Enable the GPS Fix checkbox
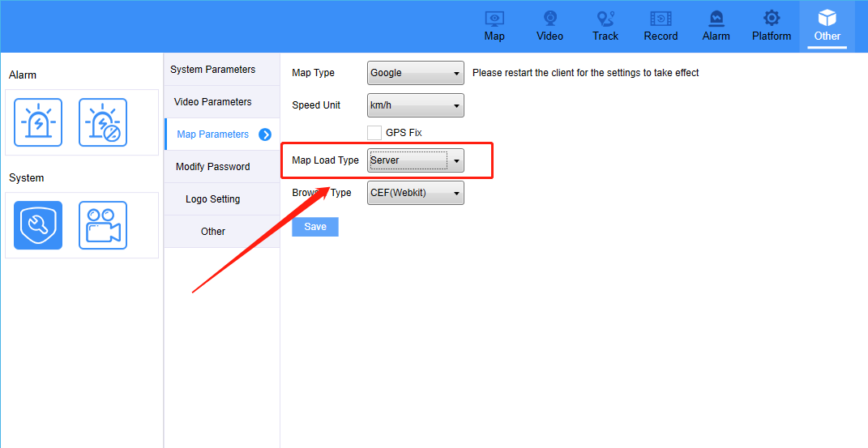 pos(374,133)
